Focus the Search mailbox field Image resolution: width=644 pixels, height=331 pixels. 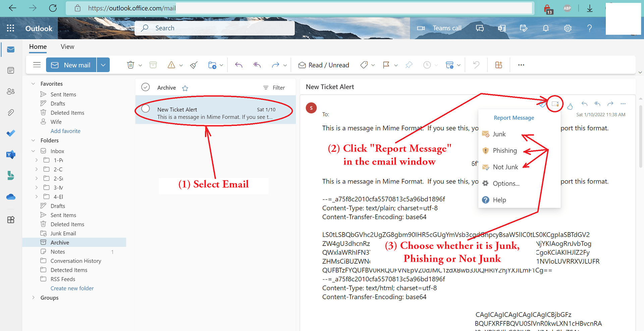tap(215, 28)
